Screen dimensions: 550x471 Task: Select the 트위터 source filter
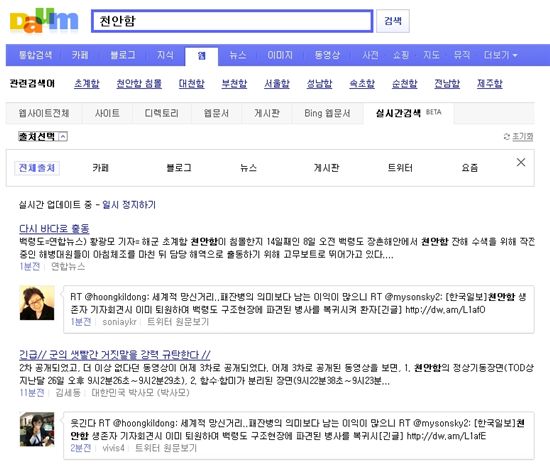tap(400, 168)
